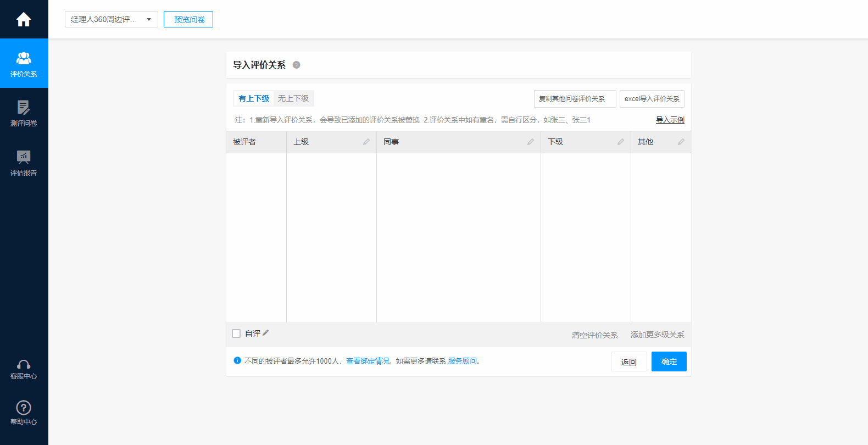Click 添加更多级关系 link
The image size is (868, 445).
pos(658,335)
